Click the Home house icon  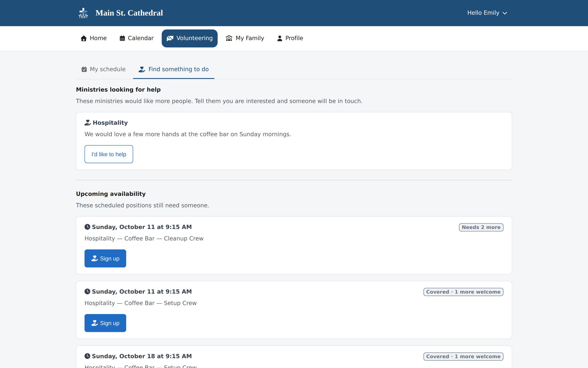tap(84, 38)
